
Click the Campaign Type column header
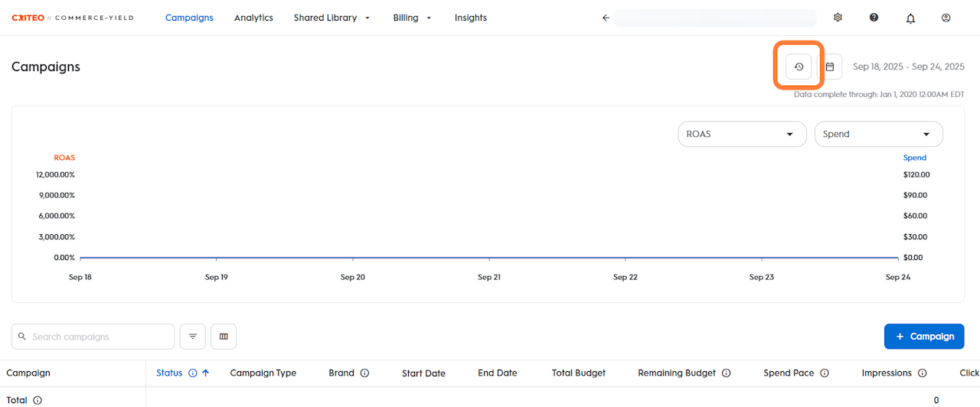point(263,373)
